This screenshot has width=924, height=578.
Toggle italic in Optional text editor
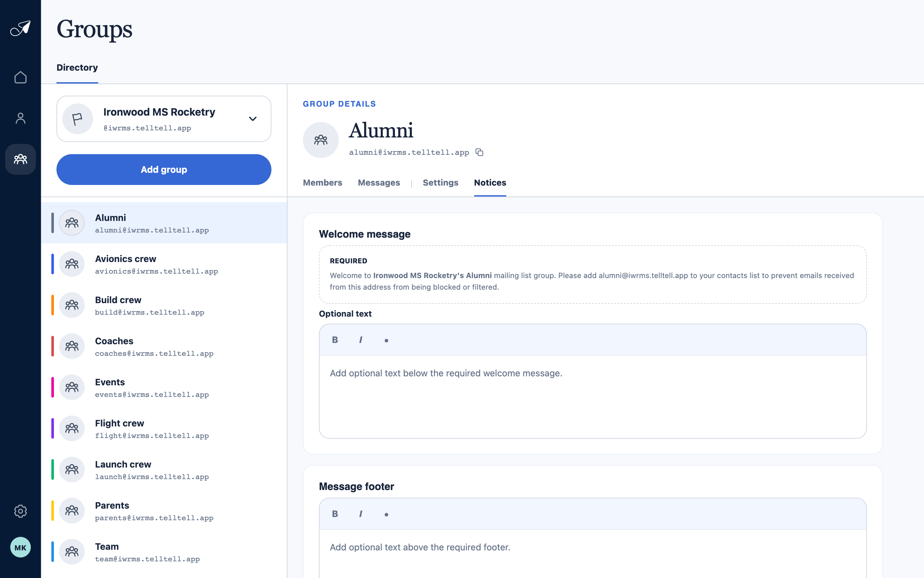360,340
